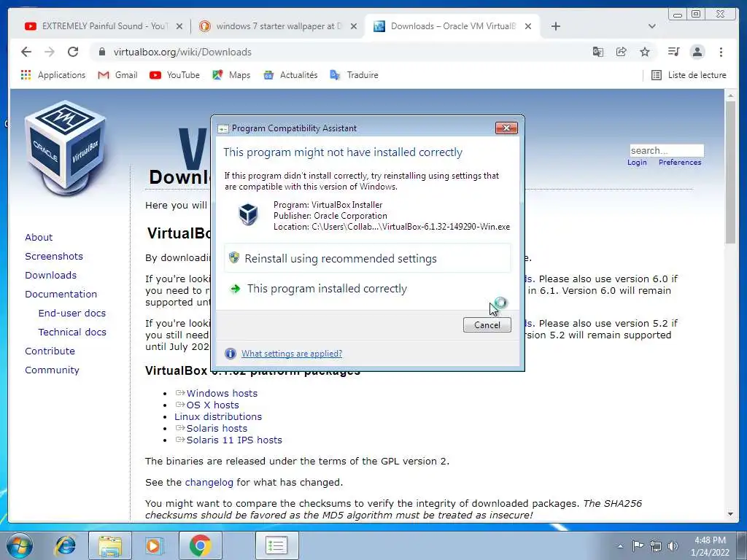Reload the VirtualBox downloads page

[x=73, y=52]
